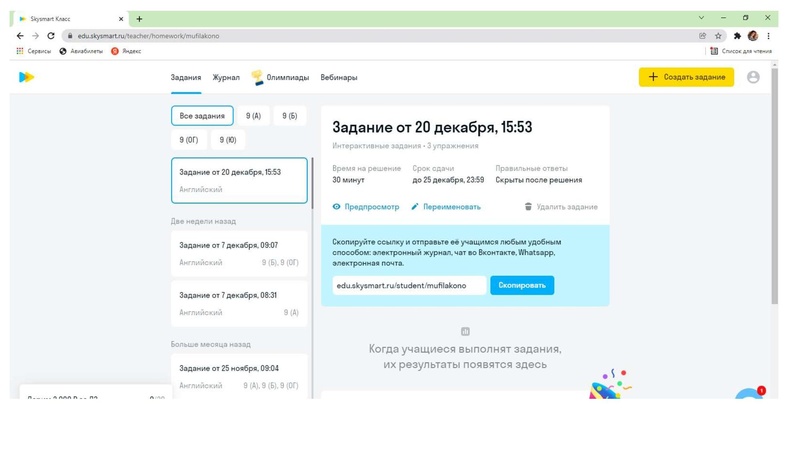Viewport: 800px width, 450px height.
Task: Click the tab search chevron in title bar
Action: tap(702, 18)
